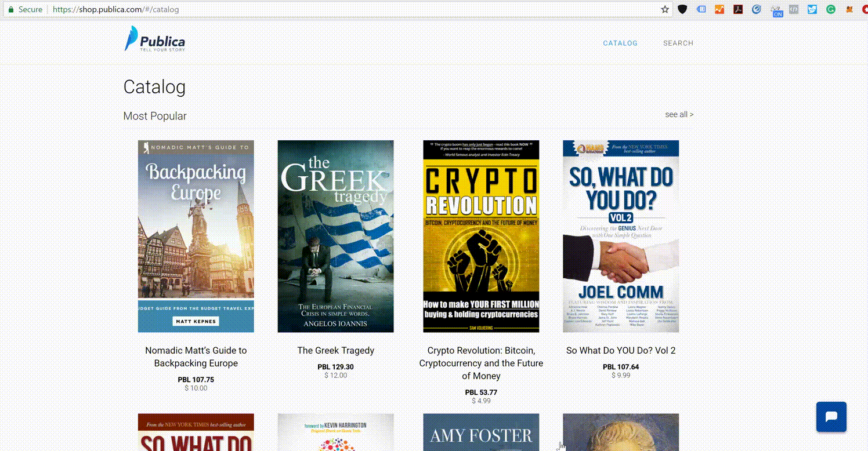
Task: Click the price 'PBL 107.64'
Action: pyautogui.click(x=621, y=367)
